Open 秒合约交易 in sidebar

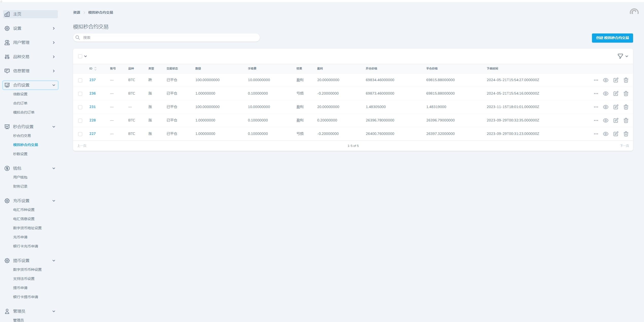coord(22,136)
